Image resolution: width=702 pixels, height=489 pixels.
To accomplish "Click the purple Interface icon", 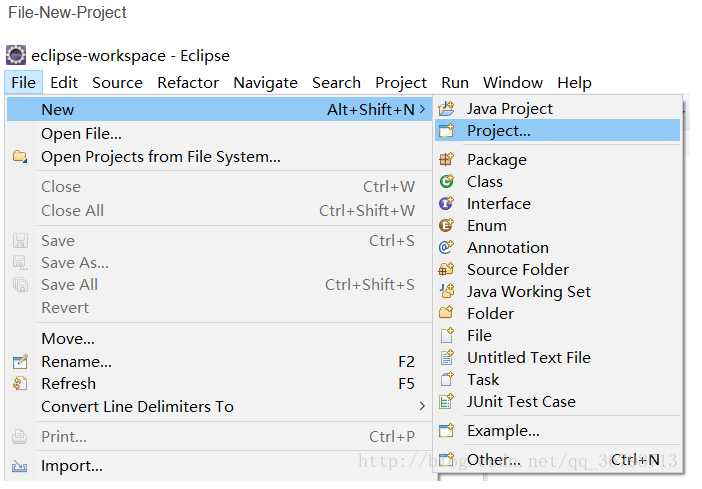I will coord(446,203).
